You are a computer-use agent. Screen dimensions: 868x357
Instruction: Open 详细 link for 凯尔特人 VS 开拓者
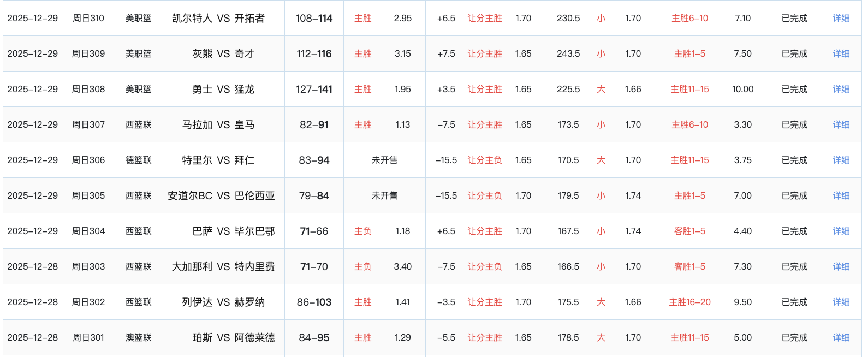pos(841,18)
